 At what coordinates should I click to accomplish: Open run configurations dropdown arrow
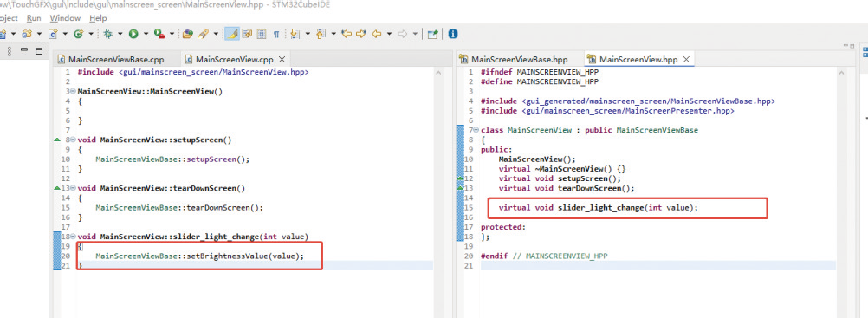click(x=146, y=34)
